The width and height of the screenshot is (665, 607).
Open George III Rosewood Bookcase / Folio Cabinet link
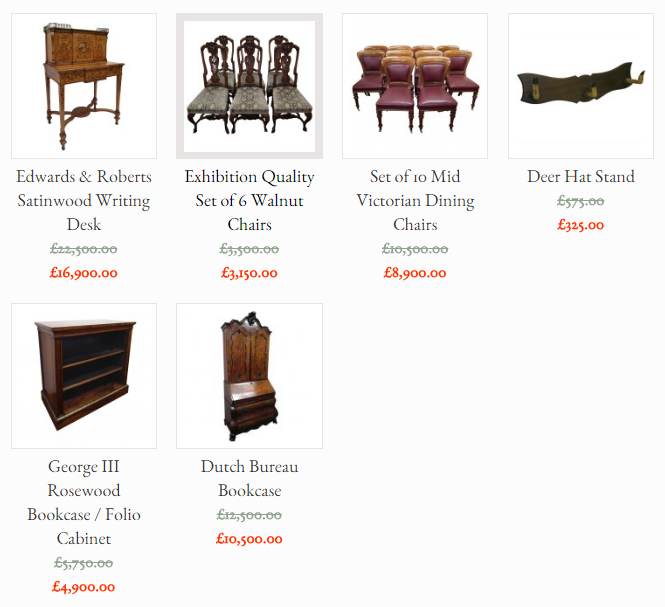click(84, 503)
